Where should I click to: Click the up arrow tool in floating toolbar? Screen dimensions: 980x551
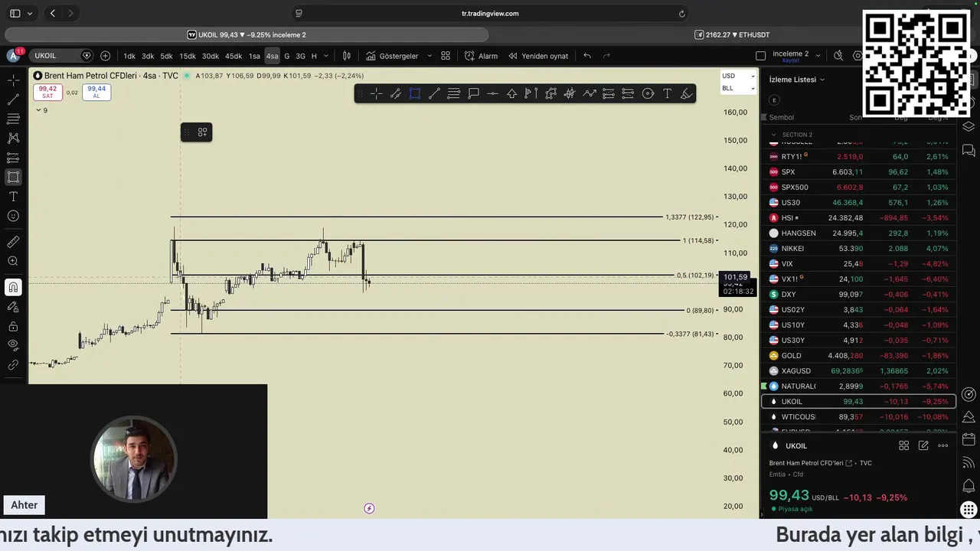(511, 93)
